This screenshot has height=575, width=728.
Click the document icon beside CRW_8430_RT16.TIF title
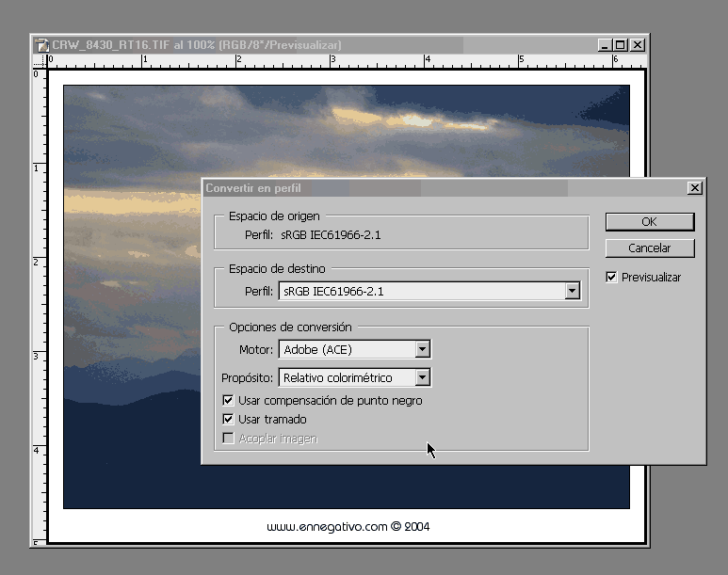pos(40,45)
